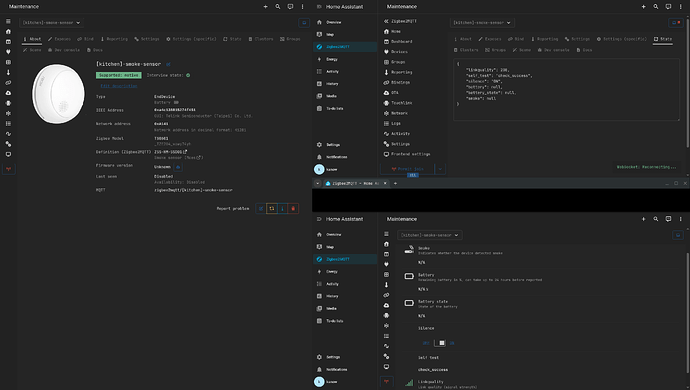This screenshot has width=690, height=390.
Task: Open Network icon in About window's icon sidebar
Action: point(8,114)
